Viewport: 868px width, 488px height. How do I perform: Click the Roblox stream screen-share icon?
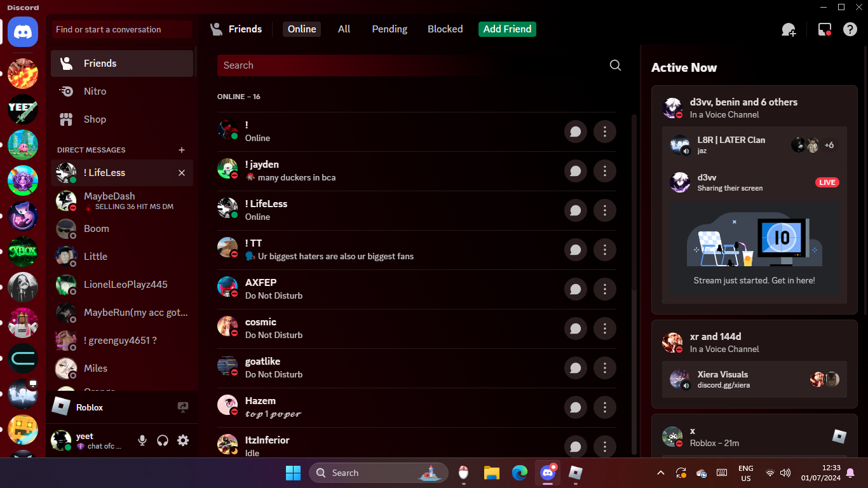point(183,407)
